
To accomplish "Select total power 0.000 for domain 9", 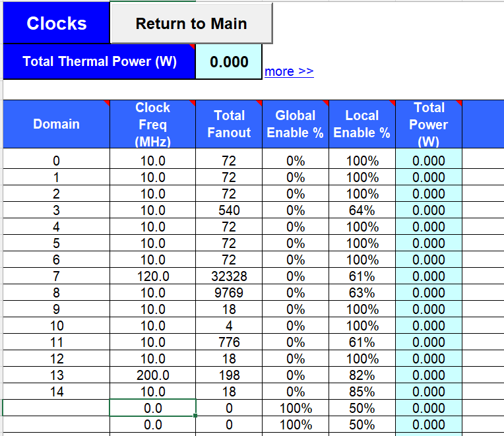I will tap(429, 309).
